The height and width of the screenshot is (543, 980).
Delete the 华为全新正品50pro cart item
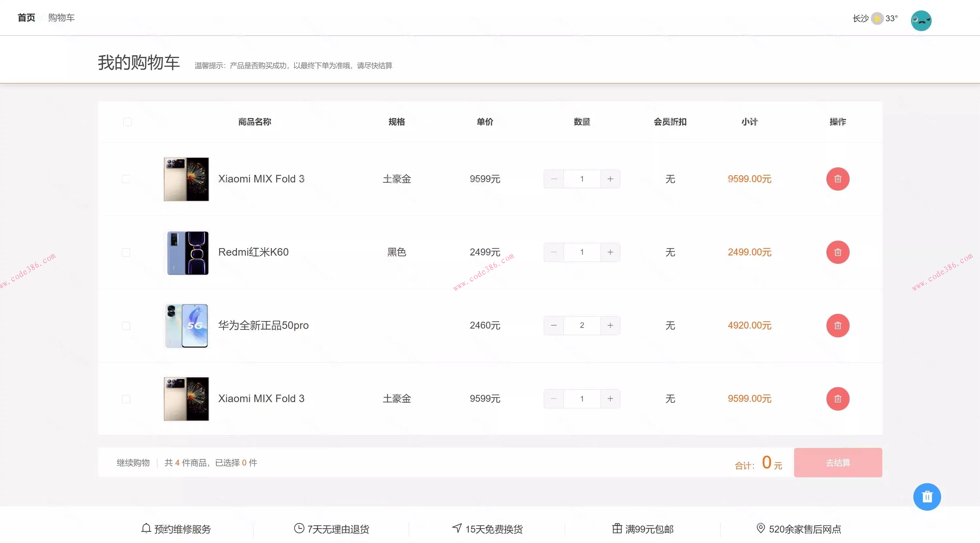coord(837,325)
